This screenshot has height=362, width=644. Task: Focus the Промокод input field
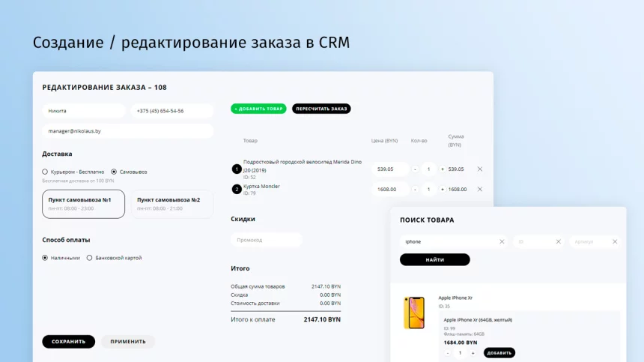click(267, 240)
